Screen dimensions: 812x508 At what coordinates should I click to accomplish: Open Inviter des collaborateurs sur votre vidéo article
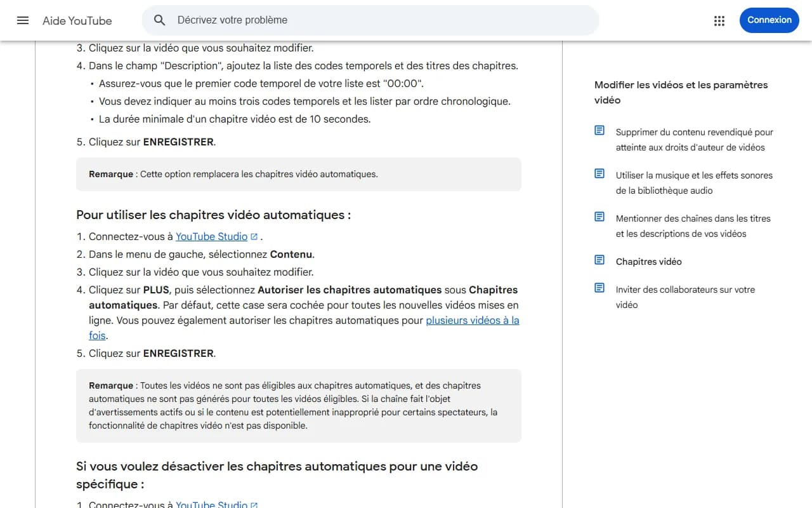tap(686, 297)
